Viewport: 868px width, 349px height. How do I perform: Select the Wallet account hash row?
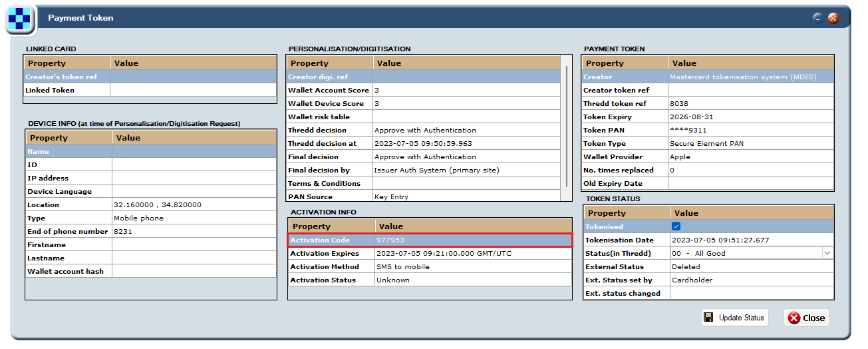tap(151, 271)
